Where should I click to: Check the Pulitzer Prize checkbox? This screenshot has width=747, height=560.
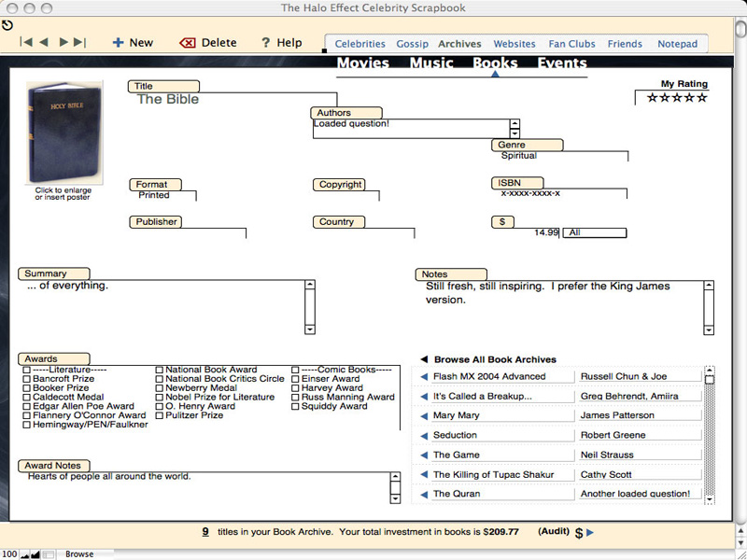(159, 415)
